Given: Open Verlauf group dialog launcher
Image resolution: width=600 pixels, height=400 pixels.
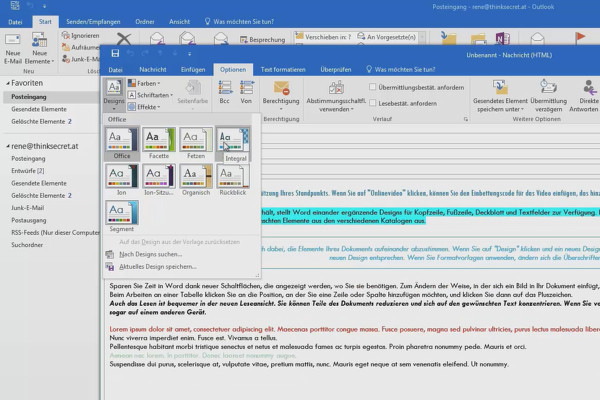Looking at the screenshot, I should 466,119.
